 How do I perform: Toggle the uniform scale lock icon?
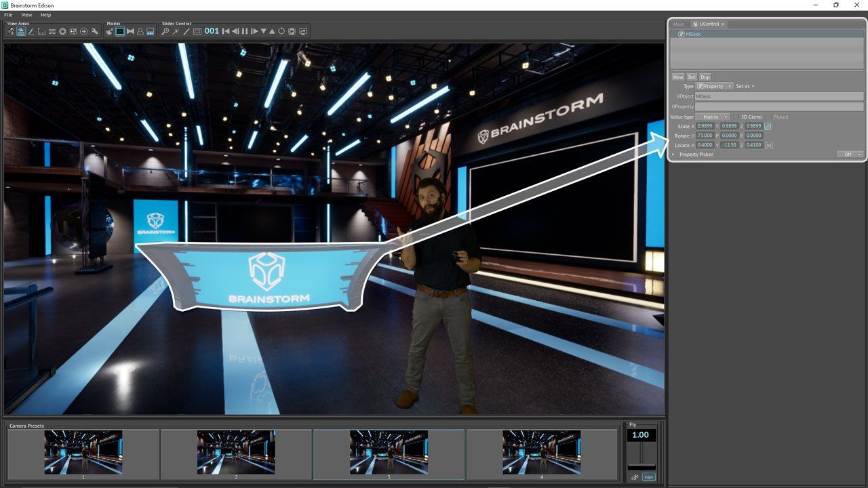point(768,126)
